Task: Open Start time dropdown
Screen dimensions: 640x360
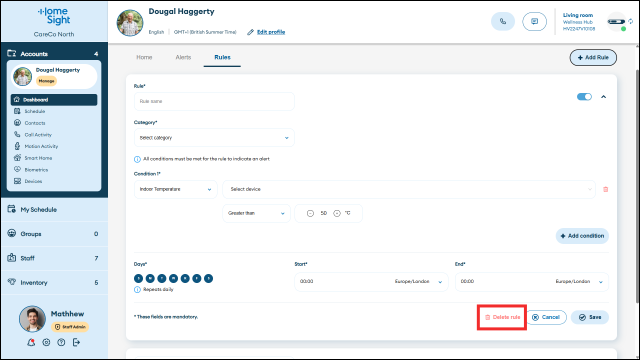Action: pos(371,282)
